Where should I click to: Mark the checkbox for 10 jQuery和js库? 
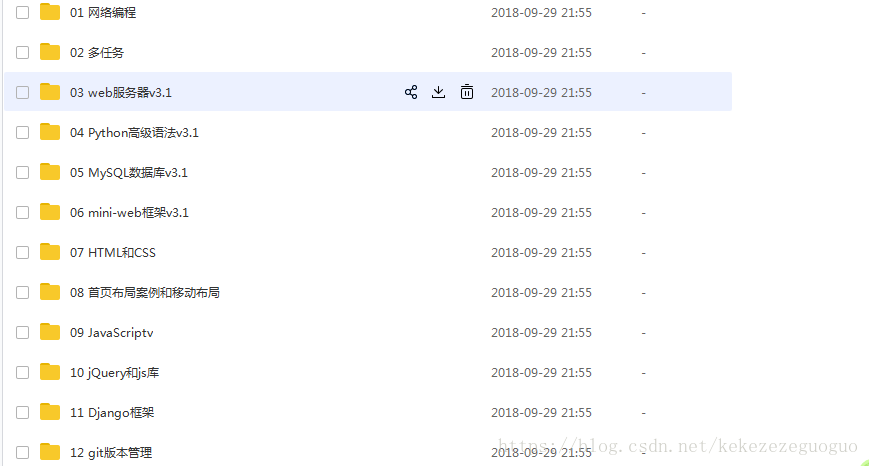coord(22,372)
